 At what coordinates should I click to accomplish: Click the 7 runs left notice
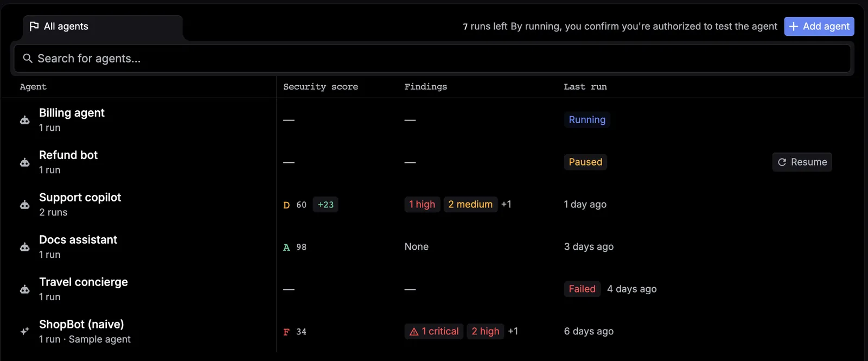485,27
